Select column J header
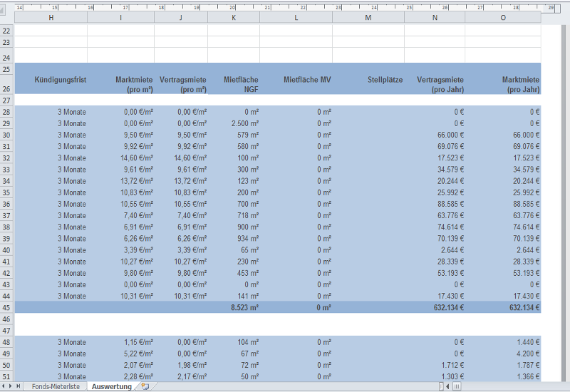Viewport: 570px width, 392px height. 181,17
